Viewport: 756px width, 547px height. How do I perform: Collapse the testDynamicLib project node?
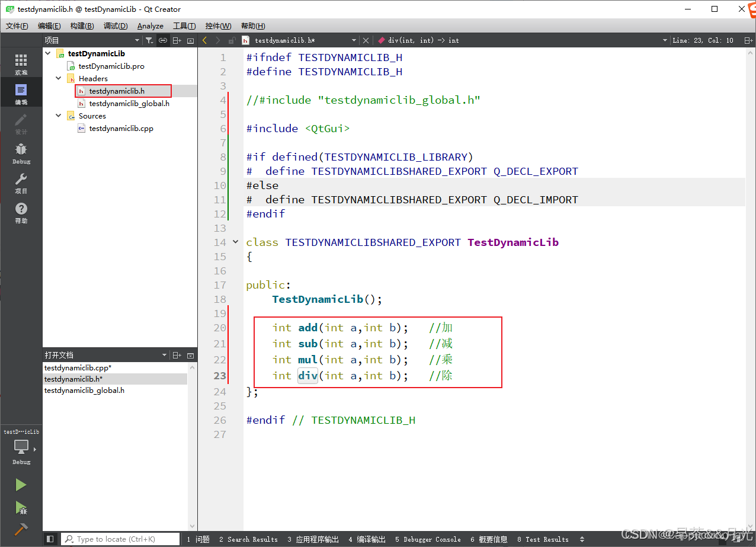48,53
